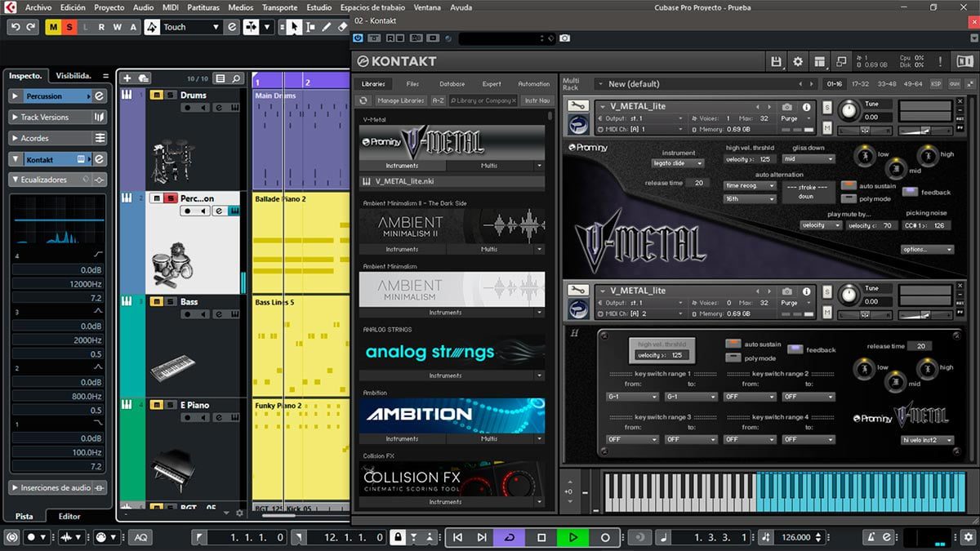Screen dimensions: 980x551
Task: Open Kontakt save menu disk icon
Action: [777, 61]
